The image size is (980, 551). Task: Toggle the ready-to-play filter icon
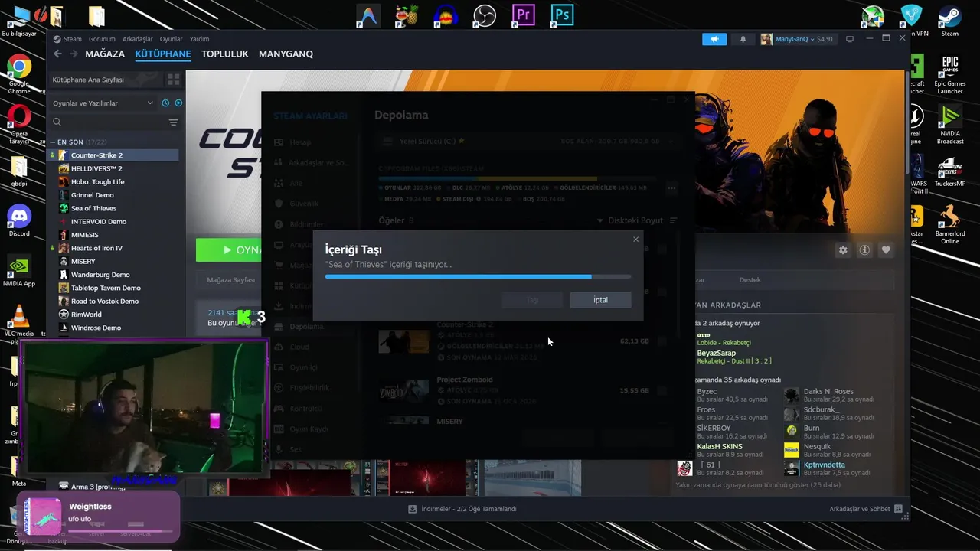(x=178, y=103)
